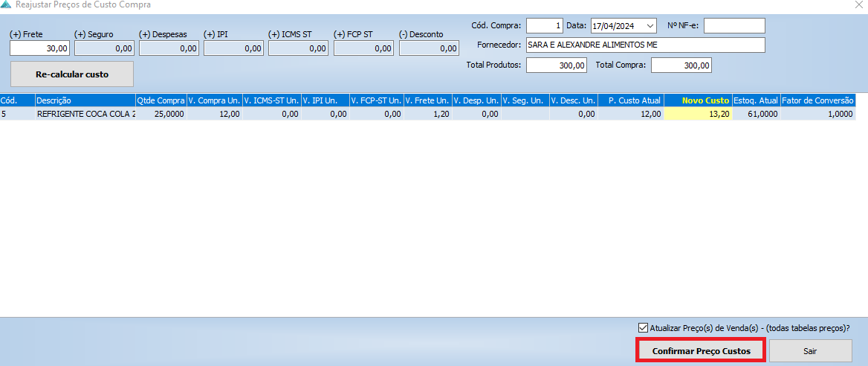Click the V. Desc. Un. column header
Screen dimensions: 868x366
click(x=574, y=100)
